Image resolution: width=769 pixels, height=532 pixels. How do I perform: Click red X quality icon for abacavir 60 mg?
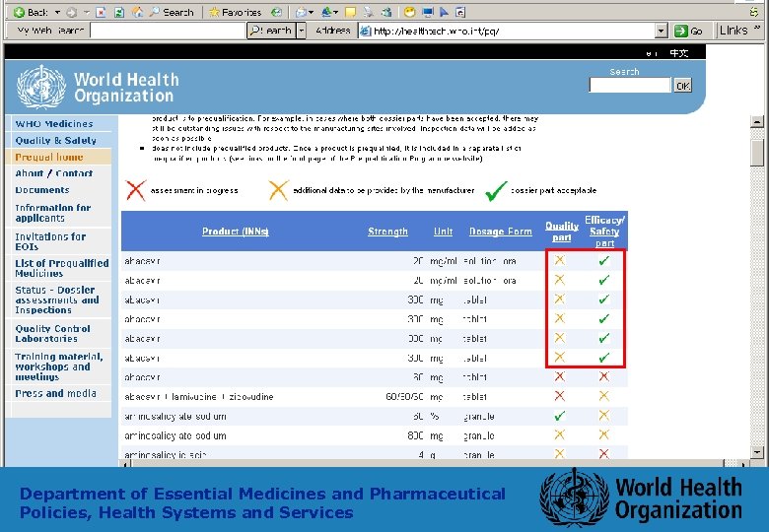(x=560, y=376)
